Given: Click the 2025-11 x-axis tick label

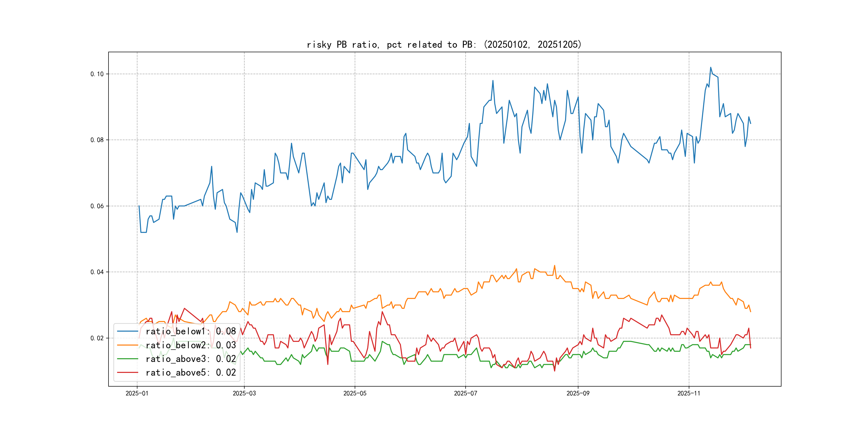Looking at the screenshot, I should [689, 393].
